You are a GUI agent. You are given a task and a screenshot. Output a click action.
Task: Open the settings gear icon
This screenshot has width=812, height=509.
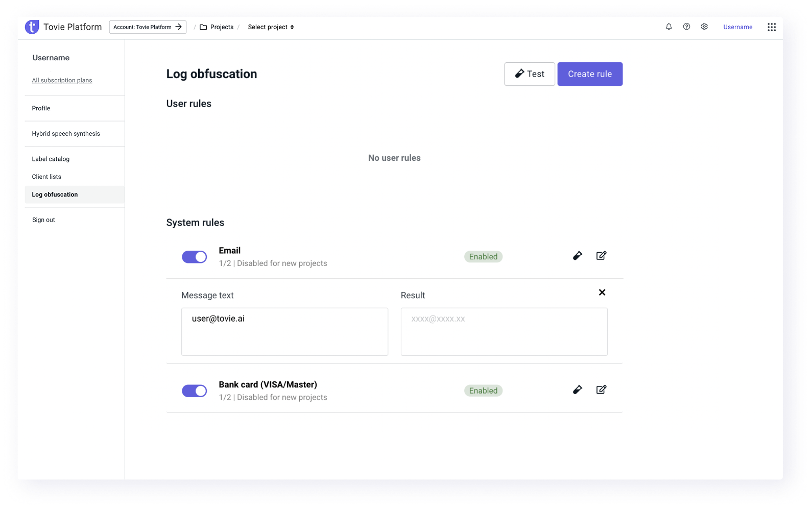click(x=704, y=27)
